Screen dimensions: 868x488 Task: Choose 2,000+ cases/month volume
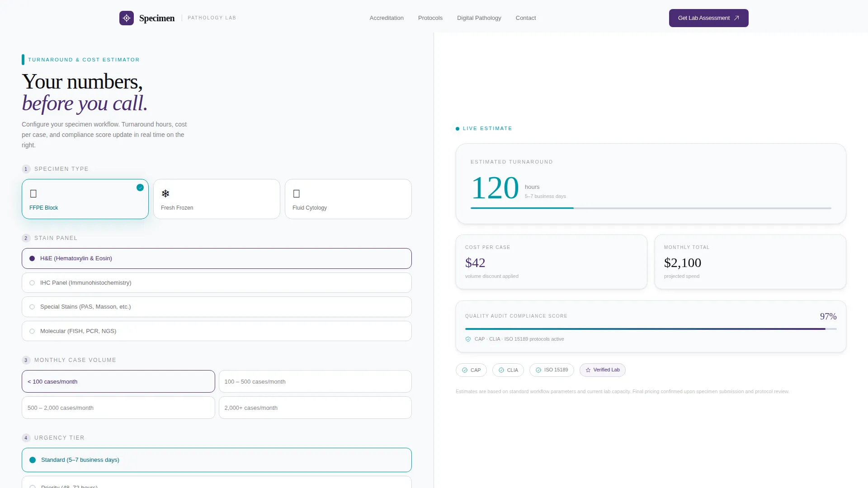(315, 408)
